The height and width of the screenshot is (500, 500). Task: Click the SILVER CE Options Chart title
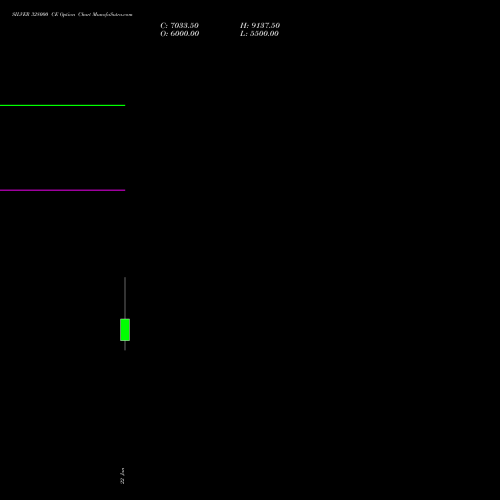coord(72,15)
